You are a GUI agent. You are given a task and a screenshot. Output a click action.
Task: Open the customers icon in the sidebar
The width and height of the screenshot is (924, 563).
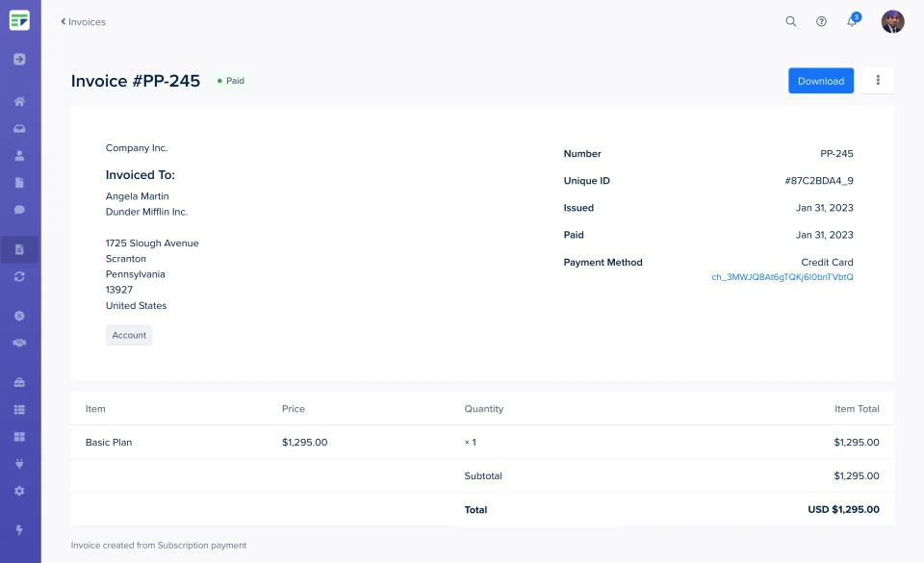pos(19,155)
